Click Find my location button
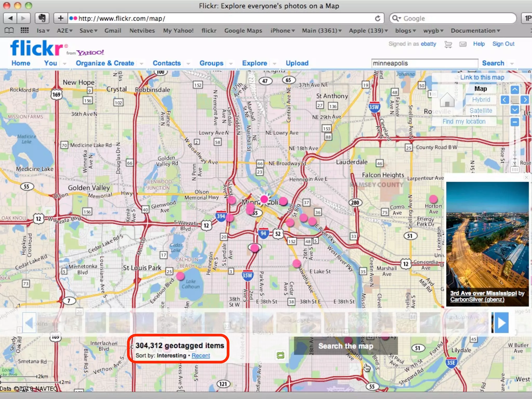This screenshot has width=532, height=399. (464, 122)
